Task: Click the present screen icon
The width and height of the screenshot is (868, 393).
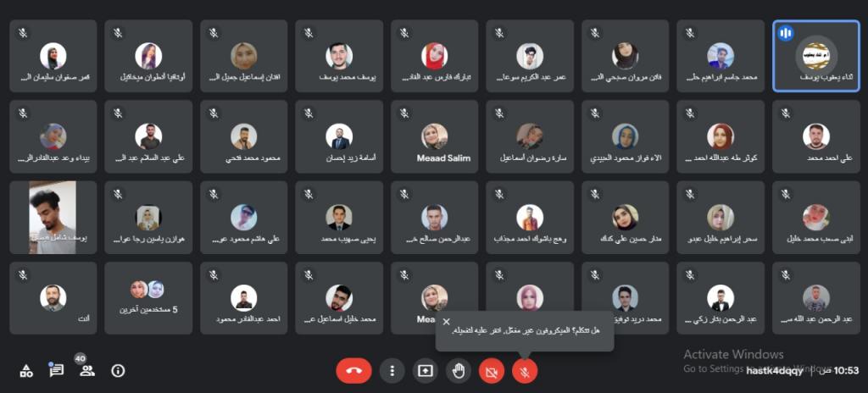Action: point(426,370)
